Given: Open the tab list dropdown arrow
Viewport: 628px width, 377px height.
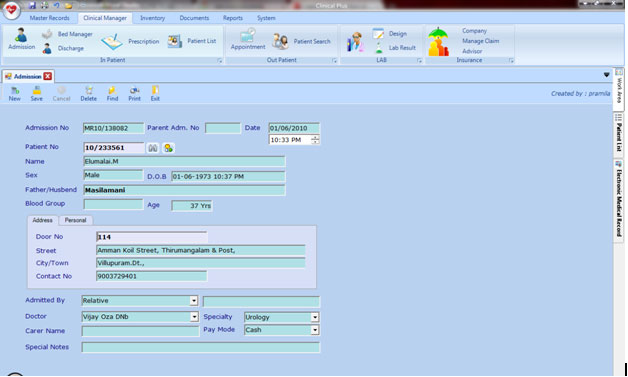Looking at the screenshot, I should point(606,75).
